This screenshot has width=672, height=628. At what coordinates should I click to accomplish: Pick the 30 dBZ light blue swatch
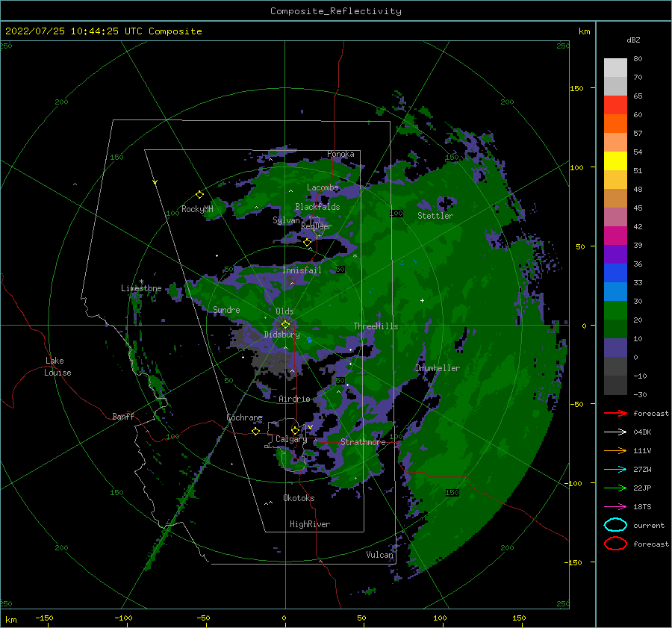[x=615, y=291]
